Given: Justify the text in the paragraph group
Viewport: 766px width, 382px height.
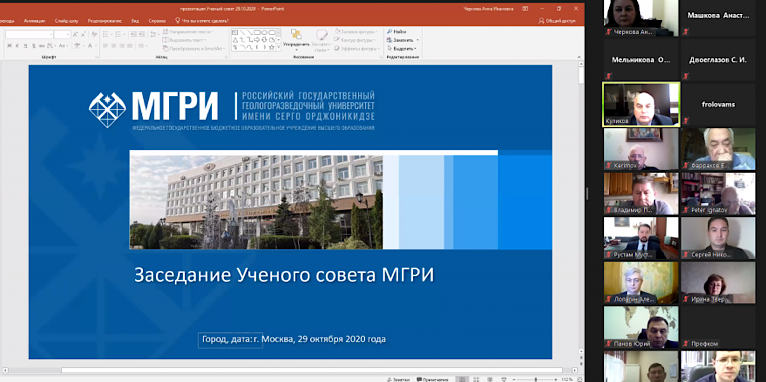Looking at the screenshot, I should pyautogui.click(x=129, y=45).
